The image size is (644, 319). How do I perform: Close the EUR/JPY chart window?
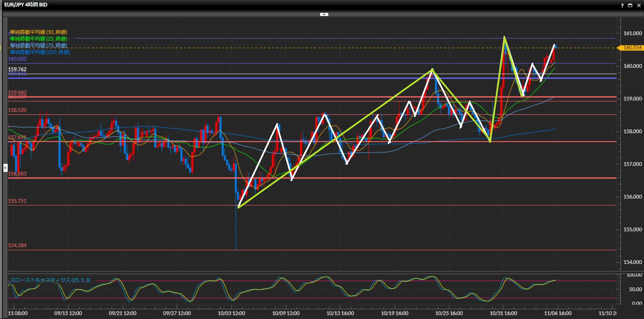639,5
